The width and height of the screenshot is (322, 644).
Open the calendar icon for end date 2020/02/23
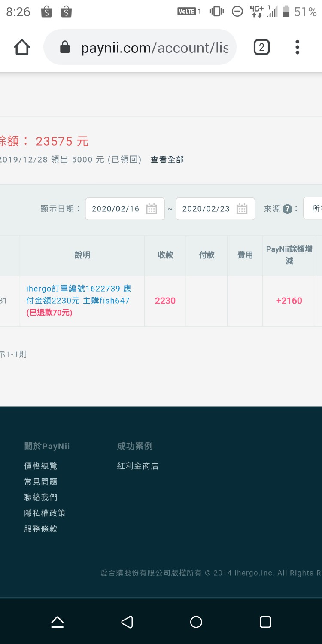coord(242,209)
